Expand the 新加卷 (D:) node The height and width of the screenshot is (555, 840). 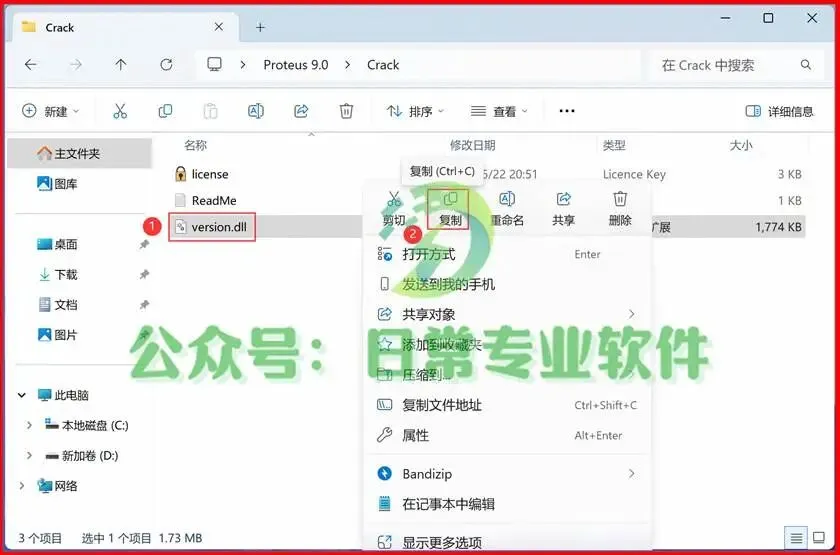[x=29, y=456]
